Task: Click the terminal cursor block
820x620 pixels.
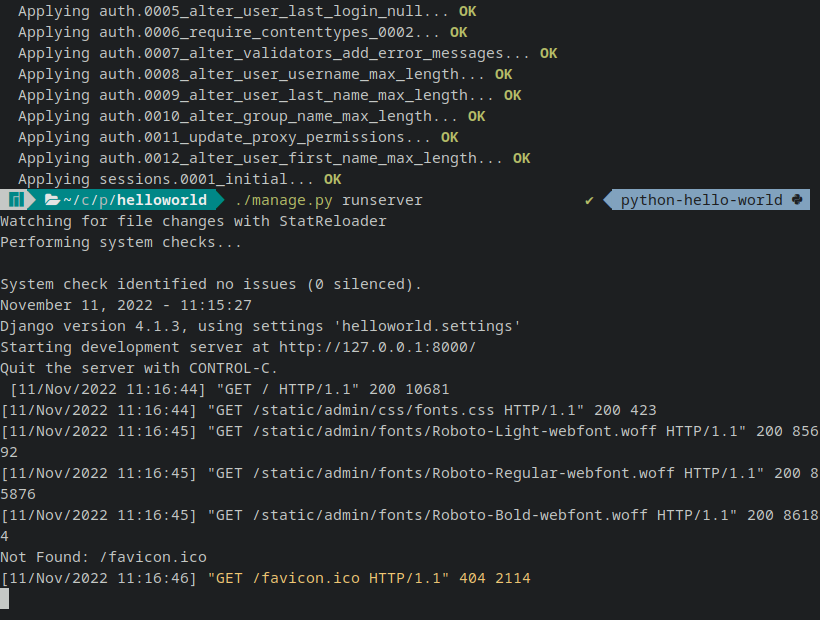Action: coord(5,599)
